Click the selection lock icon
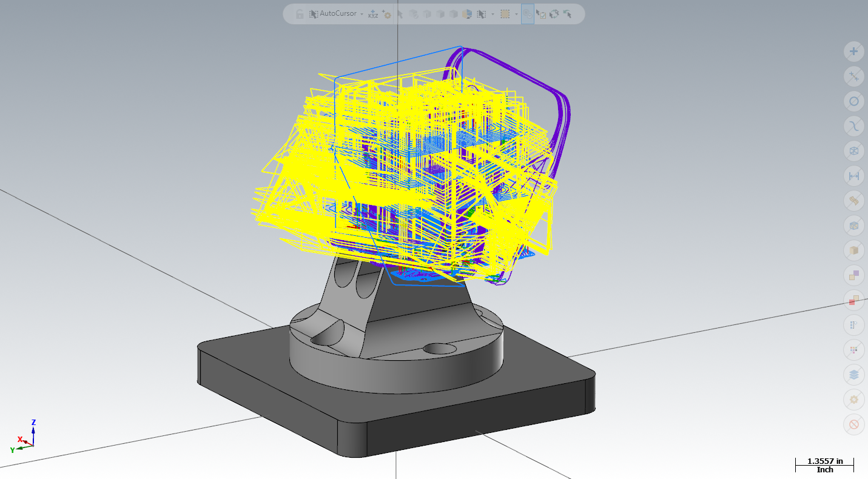Viewport: 868px width, 479px height. click(x=300, y=14)
